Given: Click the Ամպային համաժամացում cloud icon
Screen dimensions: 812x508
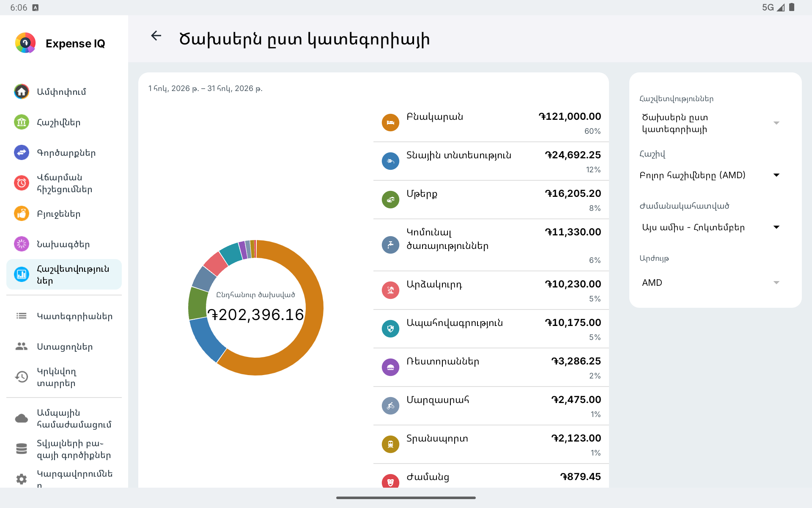Looking at the screenshot, I should [22, 419].
